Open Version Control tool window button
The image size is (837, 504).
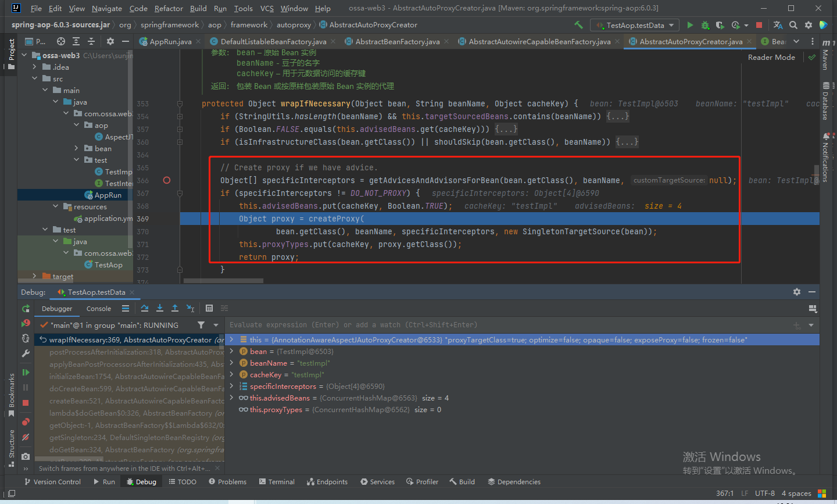pyautogui.click(x=52, y=482)
